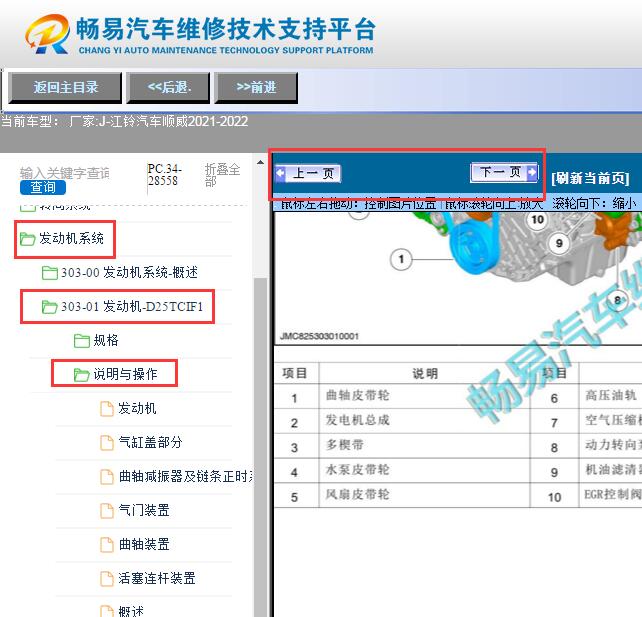Open the 曲轴装置 document
This screenshot has height=617, width=642.
[144, 544]
